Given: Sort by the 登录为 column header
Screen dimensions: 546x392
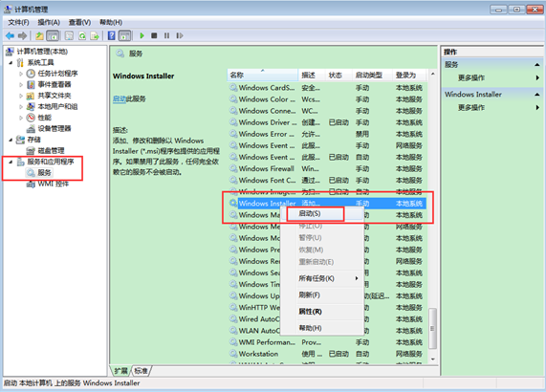Looking at the screenshot, I should [409, 76].
